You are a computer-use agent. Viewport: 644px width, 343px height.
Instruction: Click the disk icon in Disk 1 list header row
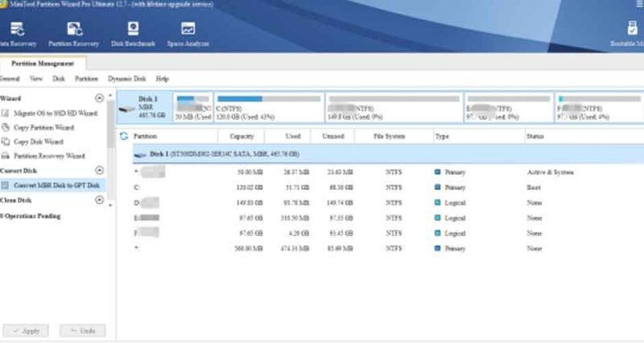140,155
